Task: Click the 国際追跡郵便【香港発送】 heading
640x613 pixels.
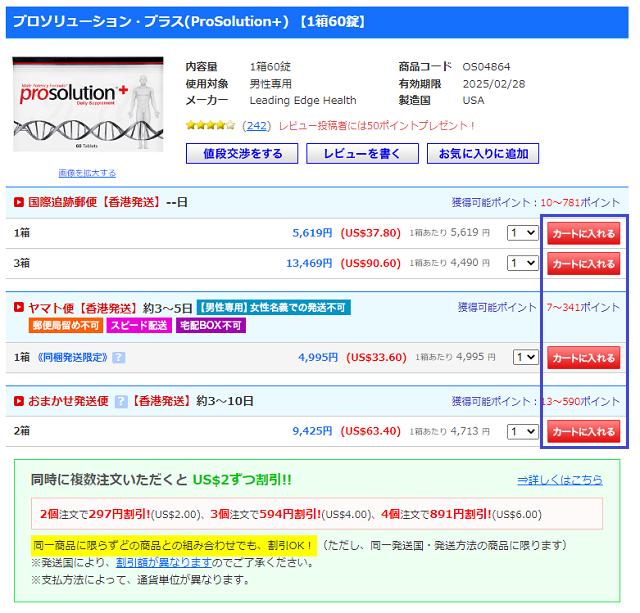Action: [x=94, y=202]
